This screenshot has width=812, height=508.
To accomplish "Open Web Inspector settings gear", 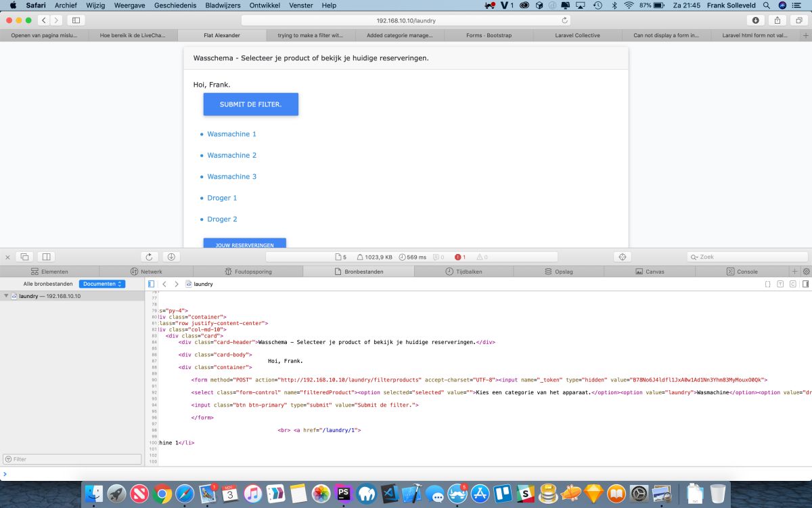I will pyautogui.click(x=806, y=271).
